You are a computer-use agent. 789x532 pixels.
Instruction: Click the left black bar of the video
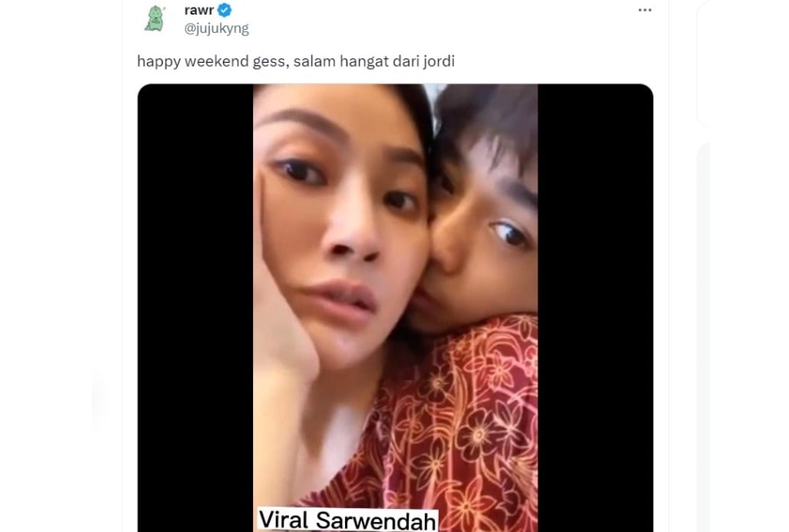(x=196, y=307)
